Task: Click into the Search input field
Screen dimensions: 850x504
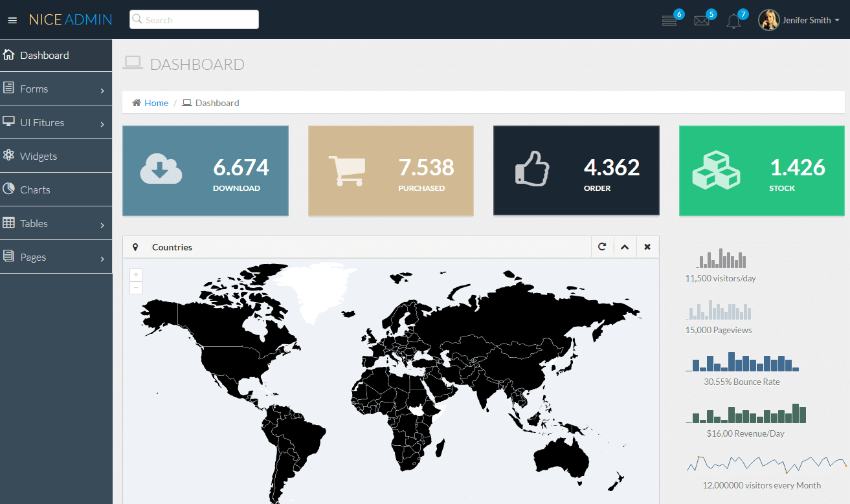Action: (194, 20)
